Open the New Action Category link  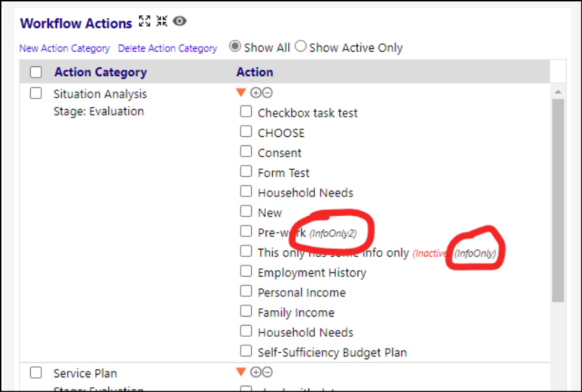(64, 48)
